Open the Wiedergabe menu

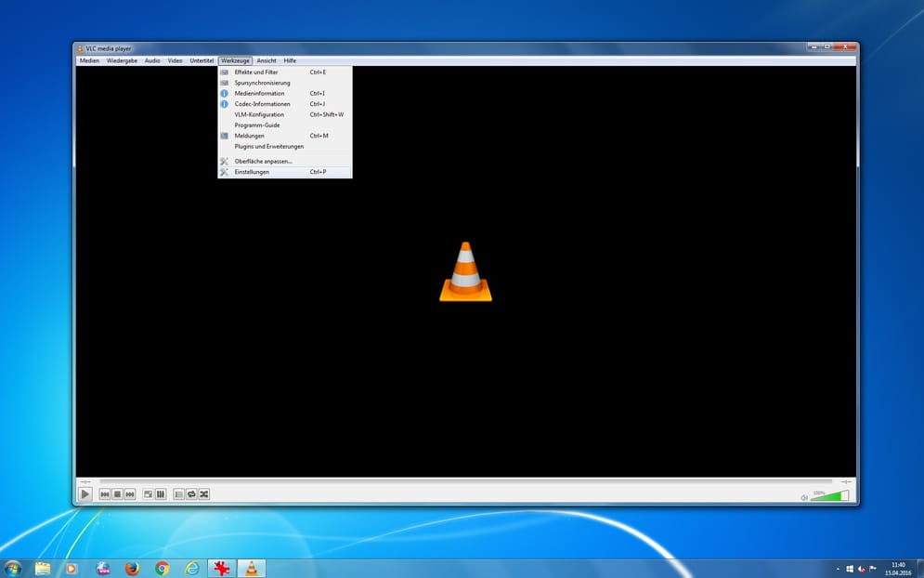[122, 60]
